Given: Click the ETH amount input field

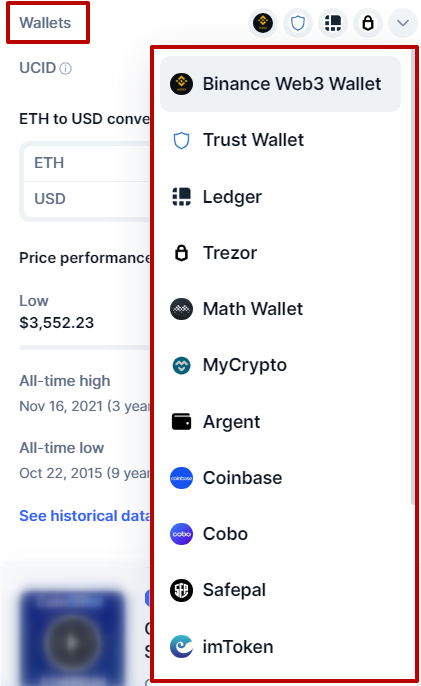Looking at the screenshot, I should tap(88, 163).
